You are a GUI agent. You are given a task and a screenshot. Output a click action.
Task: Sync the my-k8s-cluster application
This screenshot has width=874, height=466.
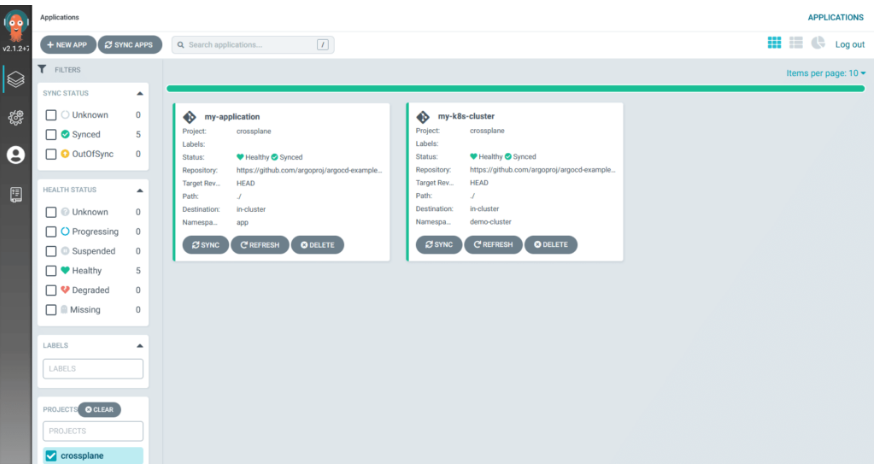tap(439, 244)
